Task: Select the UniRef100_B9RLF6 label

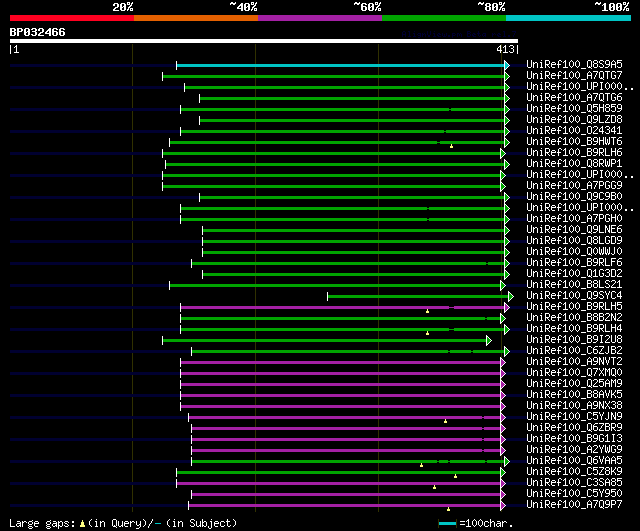Action: 574,263
